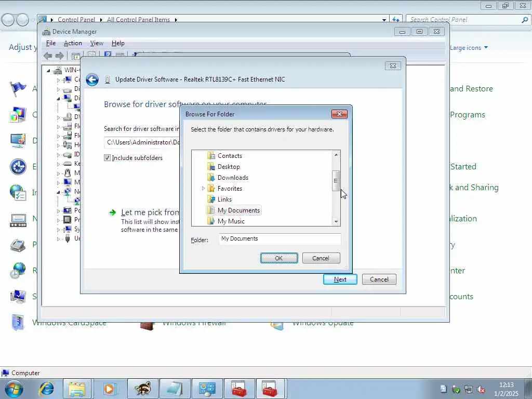532x399 pixels.
Task: Select the Downloads folder in the tree
Action: coord(233,178)
